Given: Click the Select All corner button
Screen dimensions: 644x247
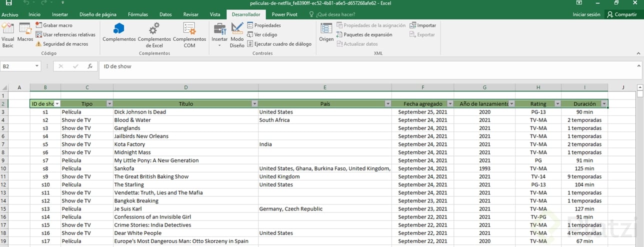Looking at the screenshot, I should tap(4, 87).
